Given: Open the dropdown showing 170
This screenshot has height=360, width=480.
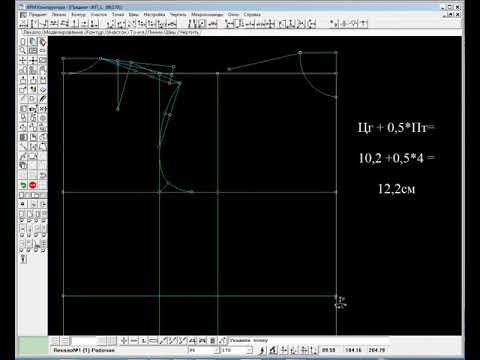Looking at the screenshot, I should pyautogui.click(x=237, y=350).
